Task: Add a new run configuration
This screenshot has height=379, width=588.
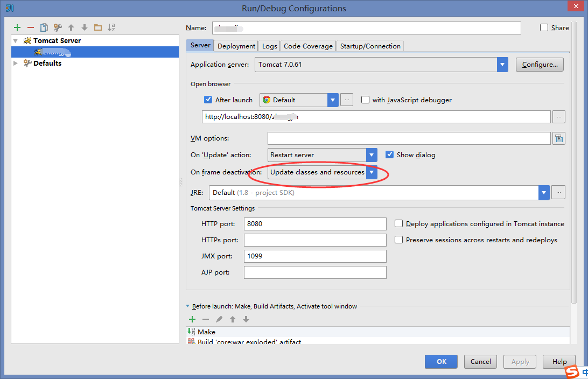Action: click(17, 27)
